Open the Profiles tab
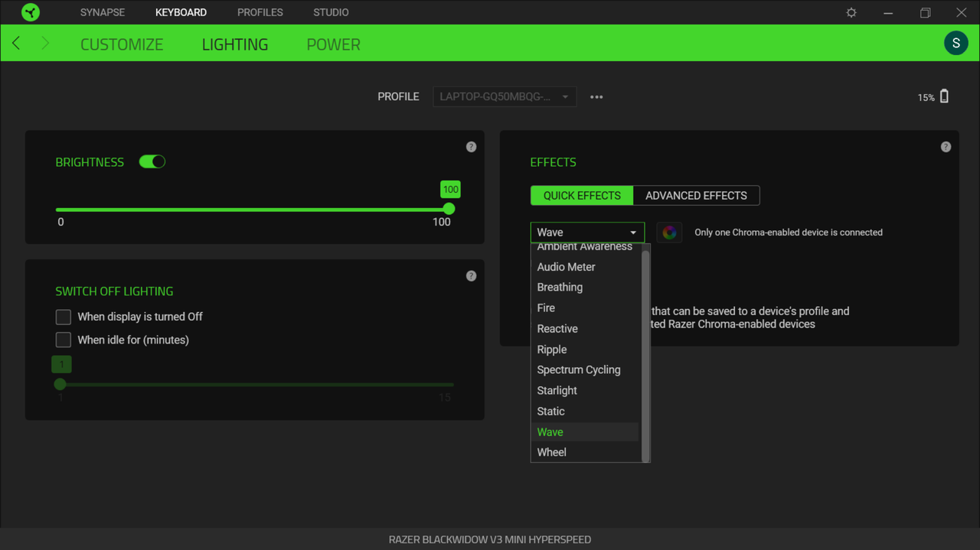The image size is (980, 550). point(260,12)
